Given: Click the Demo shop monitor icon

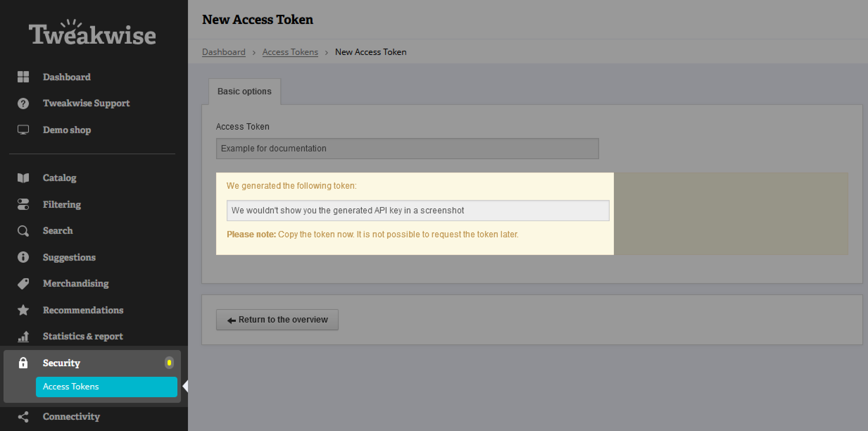Looking at the screenshot, I should 23,130.
